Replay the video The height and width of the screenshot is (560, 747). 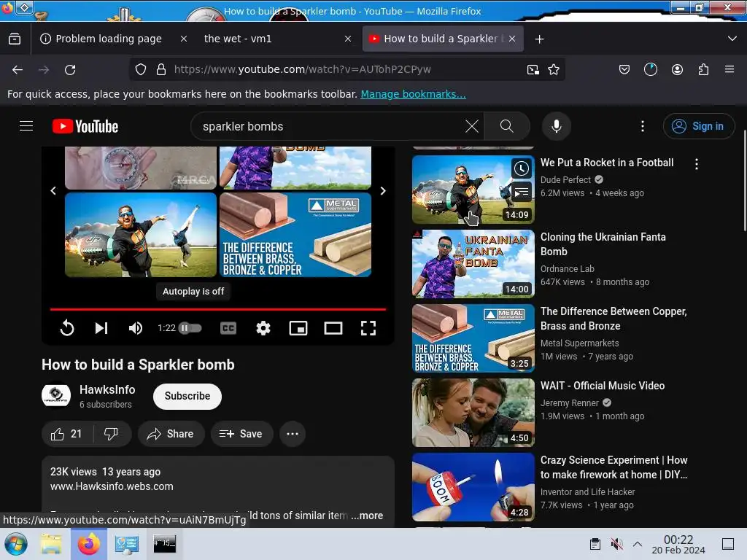point(67,328)
